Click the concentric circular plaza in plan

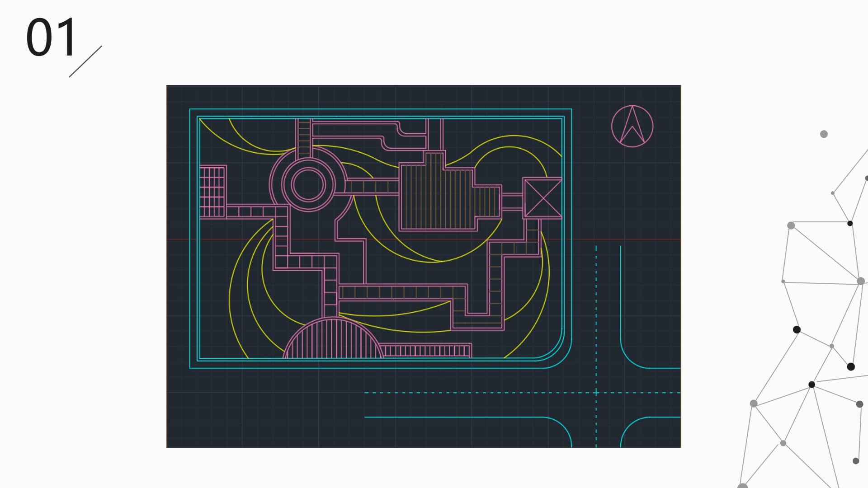point(308,184)
